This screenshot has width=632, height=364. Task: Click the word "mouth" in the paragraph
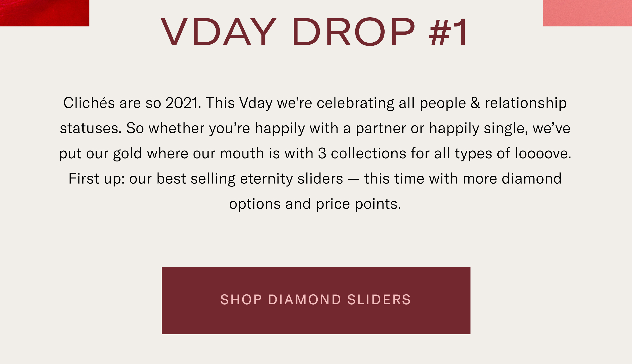[x=242, y=153]
